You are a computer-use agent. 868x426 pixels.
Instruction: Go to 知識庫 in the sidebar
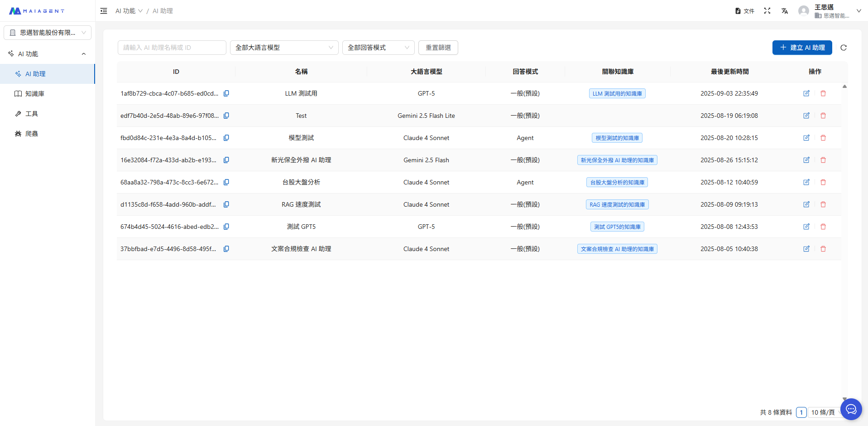(35, 94)
